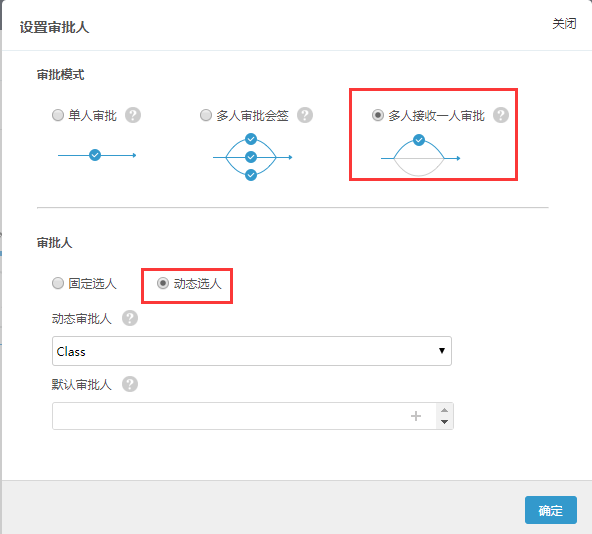The width and height of the screenshot is (592, 534).
Task: Click the three-approver countersign flow diagram
Action: tap(252, 157)
